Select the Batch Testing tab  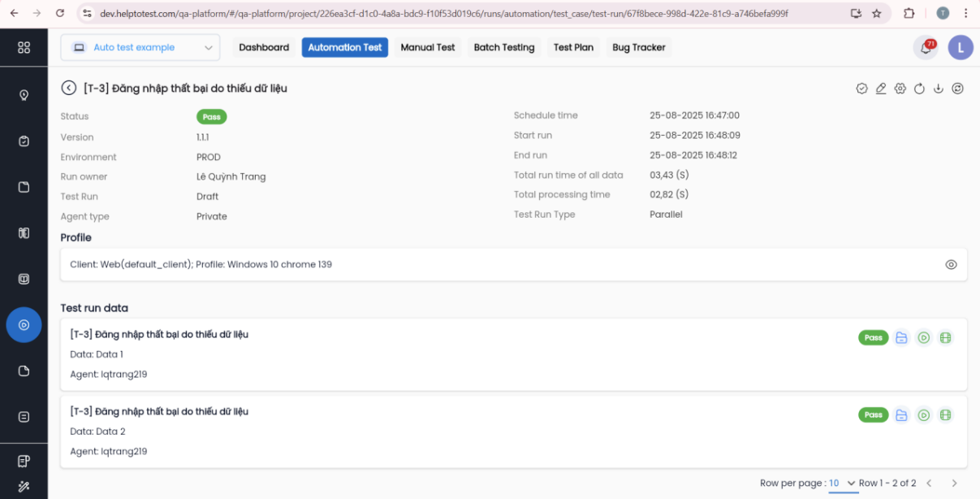coord(503,48)
